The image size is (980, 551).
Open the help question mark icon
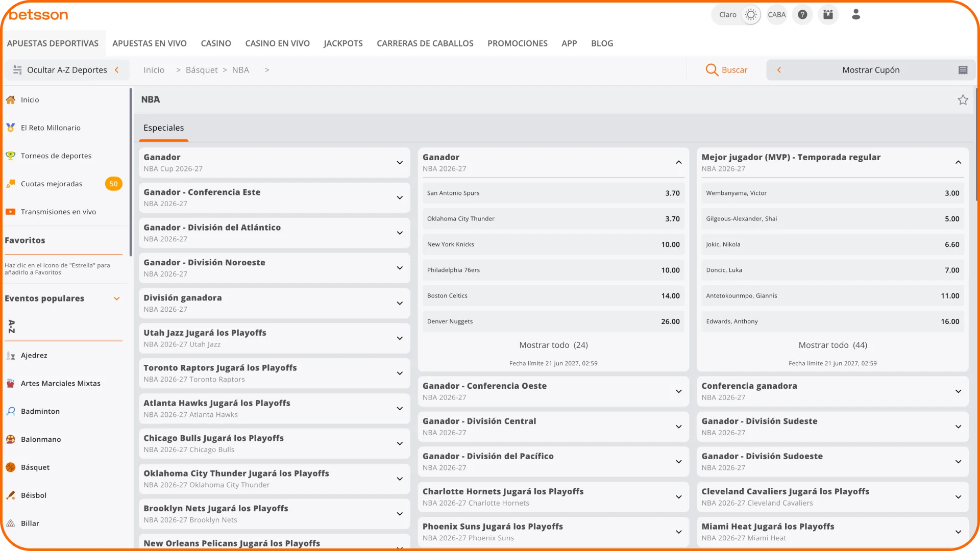(802, 15)
